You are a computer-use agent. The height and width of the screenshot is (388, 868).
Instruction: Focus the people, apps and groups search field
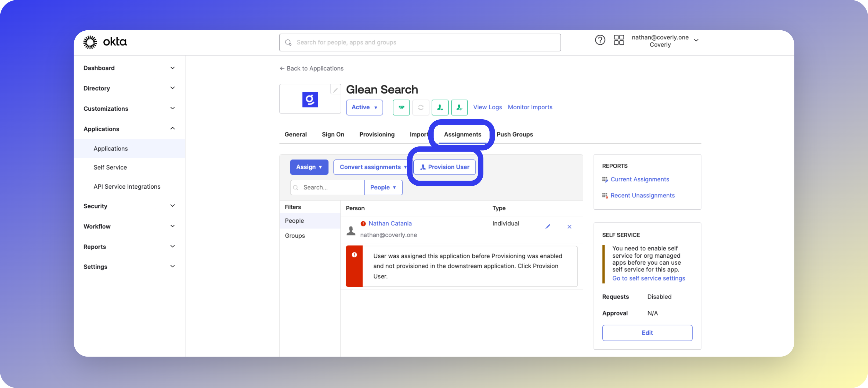point(419,42)
